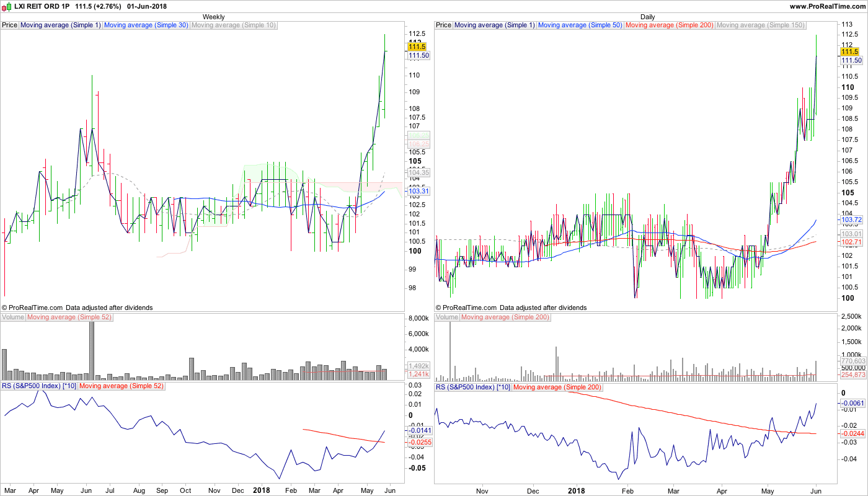Click Sep on the Weekly time axis

pos(162,490)
